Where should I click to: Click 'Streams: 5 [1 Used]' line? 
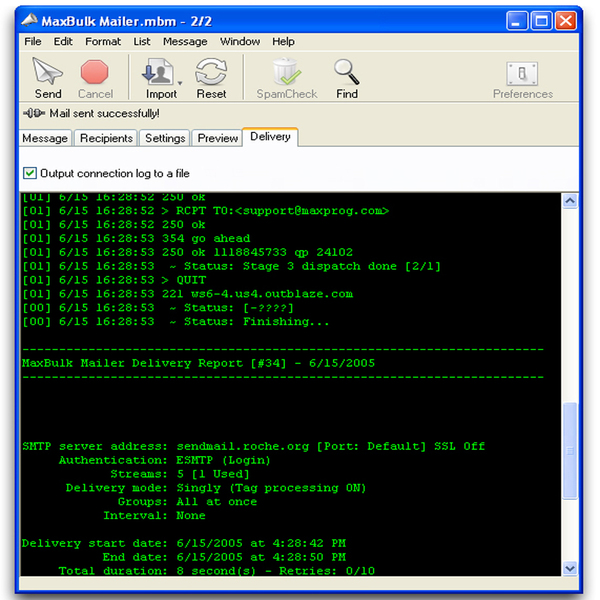pyautogui.click(x=180, y=474)
